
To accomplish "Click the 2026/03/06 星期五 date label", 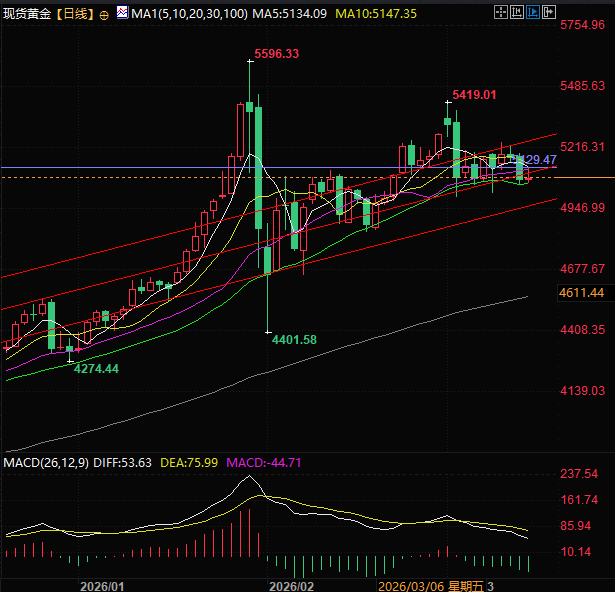I will coord(431,586).
